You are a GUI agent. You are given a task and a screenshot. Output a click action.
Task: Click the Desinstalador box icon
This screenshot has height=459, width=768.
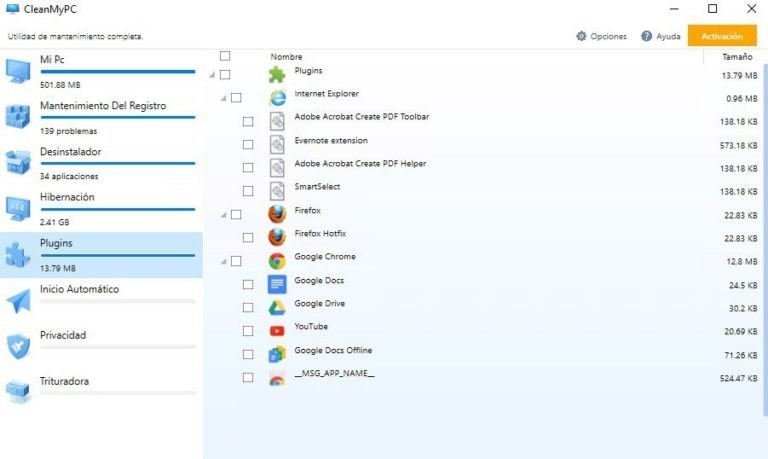(x=18, y=162)
